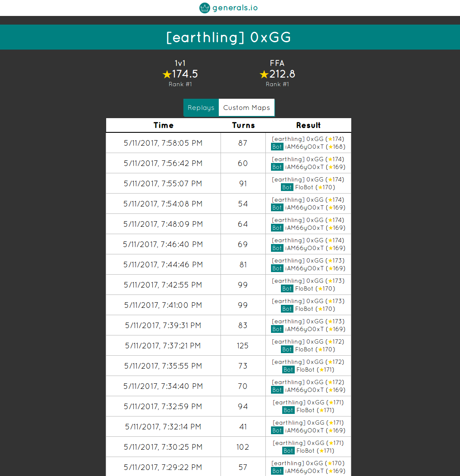Click the Result column header
Screen dimensions: 460x476
[308, 125]
